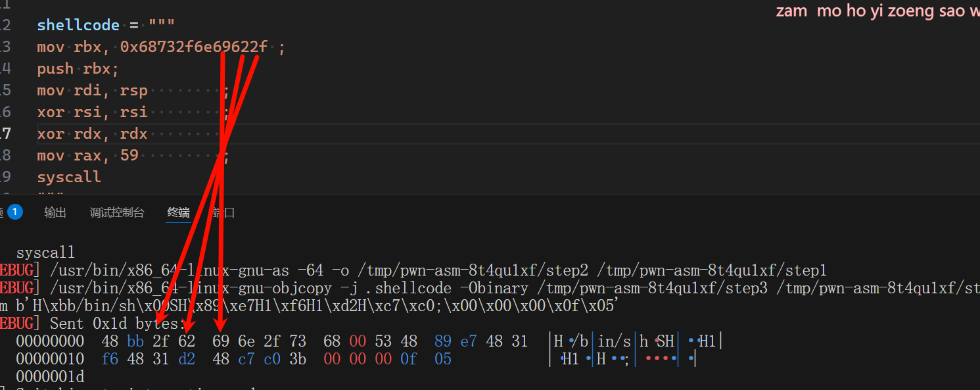The width and height of the screenshot is (980, 390).
Task: Click the blue 'd2' byte in hexdump
Action: click(187, 359)
